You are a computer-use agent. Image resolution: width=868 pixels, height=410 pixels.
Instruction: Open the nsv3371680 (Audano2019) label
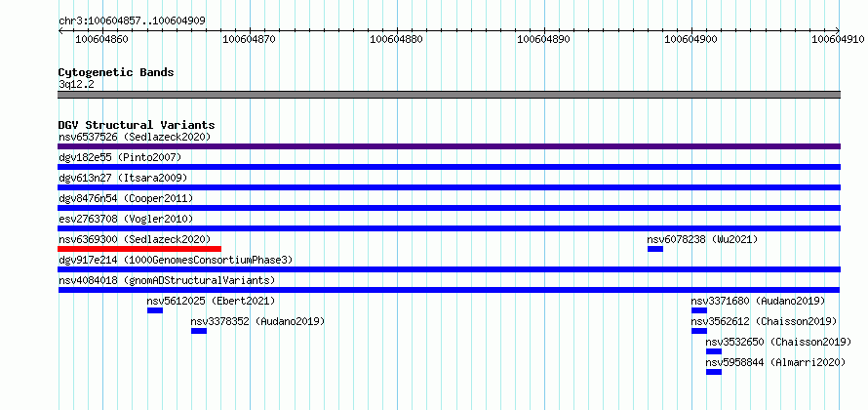point(759,301)
